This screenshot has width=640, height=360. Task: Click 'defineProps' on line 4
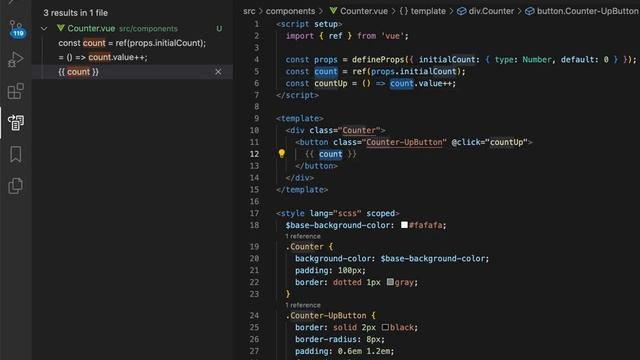click(x=378, y=60)
